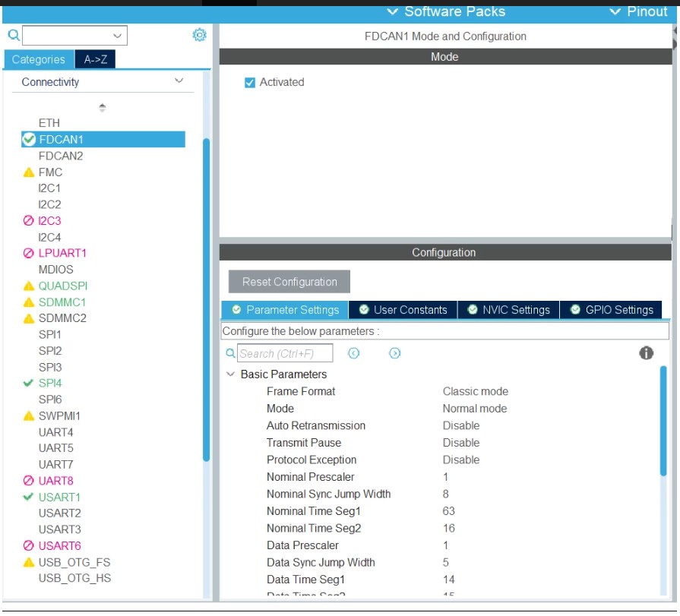Click the LPUART1 disabled circle icon
The width and height of the screenshot is (680, 616).
click(28, 253)
